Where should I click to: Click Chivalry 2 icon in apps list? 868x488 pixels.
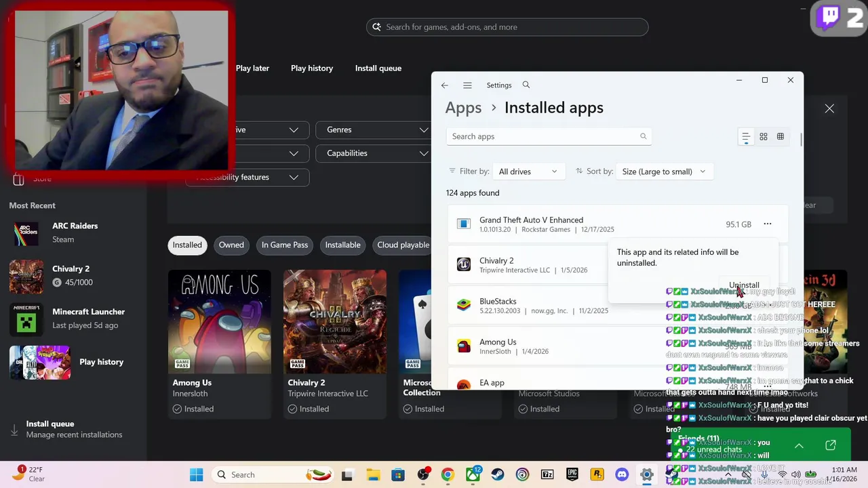tap(464, 264)
